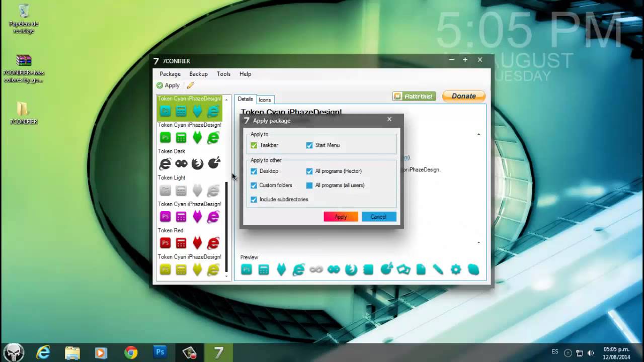Switch to the Details tab
The width and height of the screenshot is (644, 362).
click(x=246, y=99)
